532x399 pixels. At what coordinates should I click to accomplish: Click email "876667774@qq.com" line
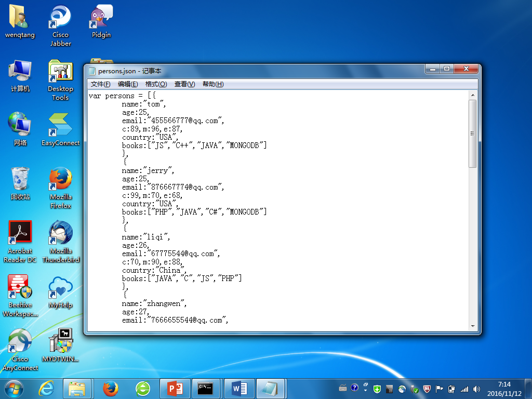pyautogui.click(x=173, y=187)
